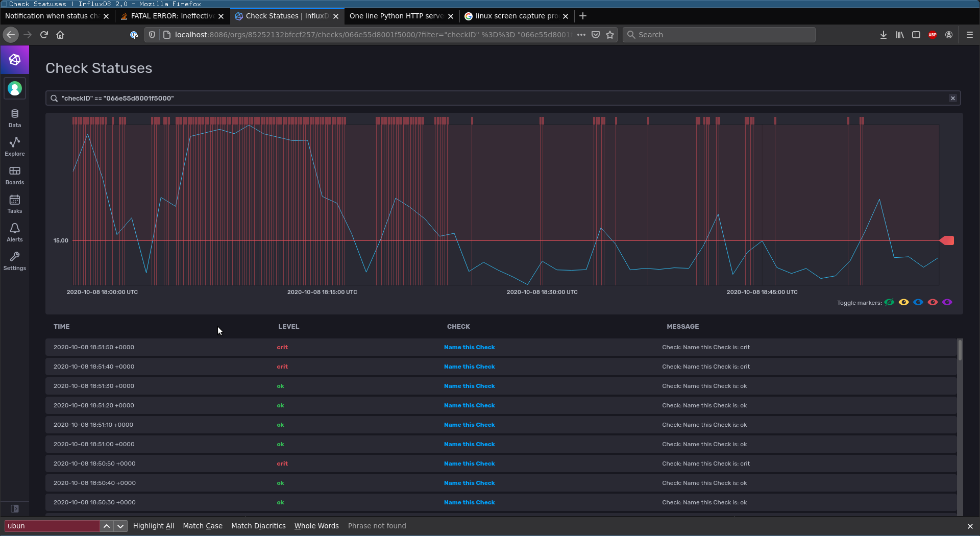The height and width of the screenshot is (536, 980).
Task: Go forward to the next page
Action: pyautogui.click(x=28, y=35)
